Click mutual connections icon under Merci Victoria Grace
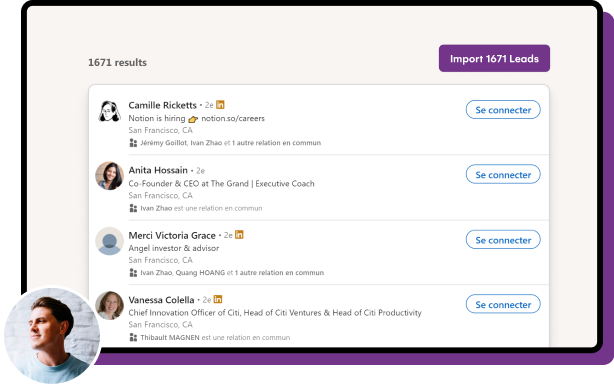The height and width of the screenshot is (387, 614). [133, 273]
